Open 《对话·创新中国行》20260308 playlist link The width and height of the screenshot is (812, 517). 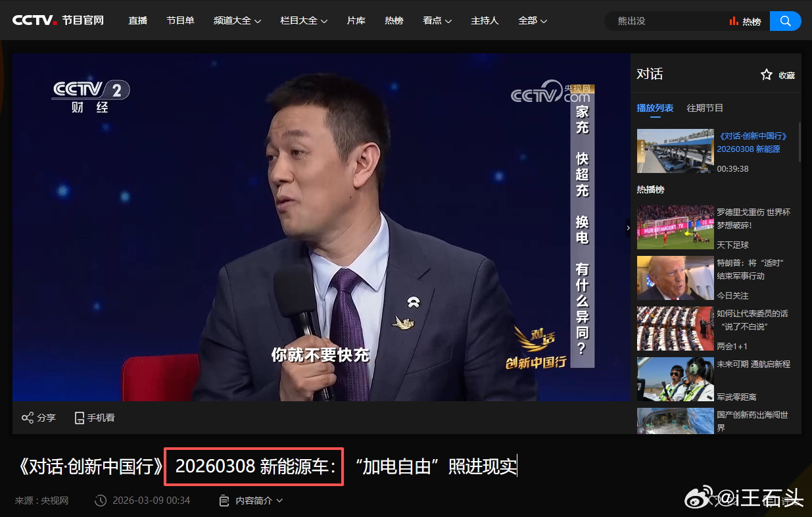point(752,143)
